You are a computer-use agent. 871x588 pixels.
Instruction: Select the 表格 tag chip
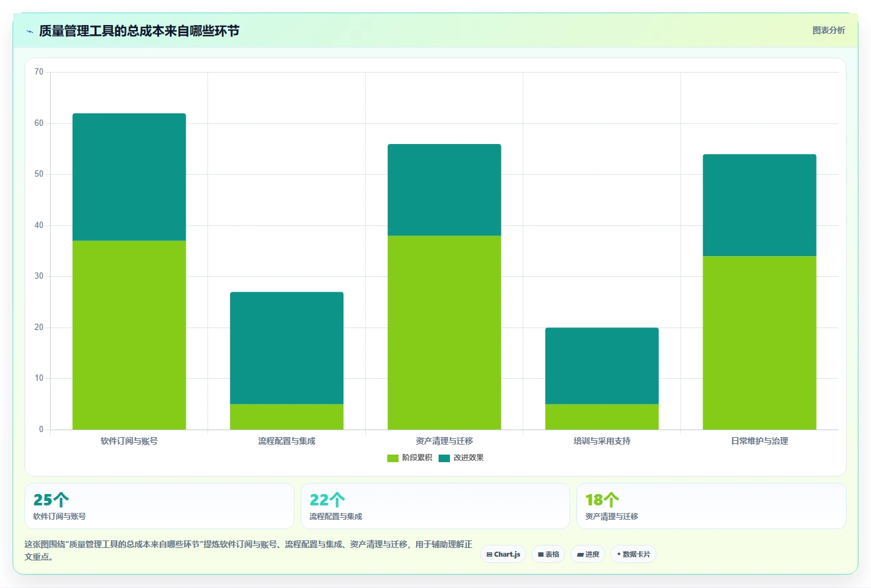tap(548, 554)
